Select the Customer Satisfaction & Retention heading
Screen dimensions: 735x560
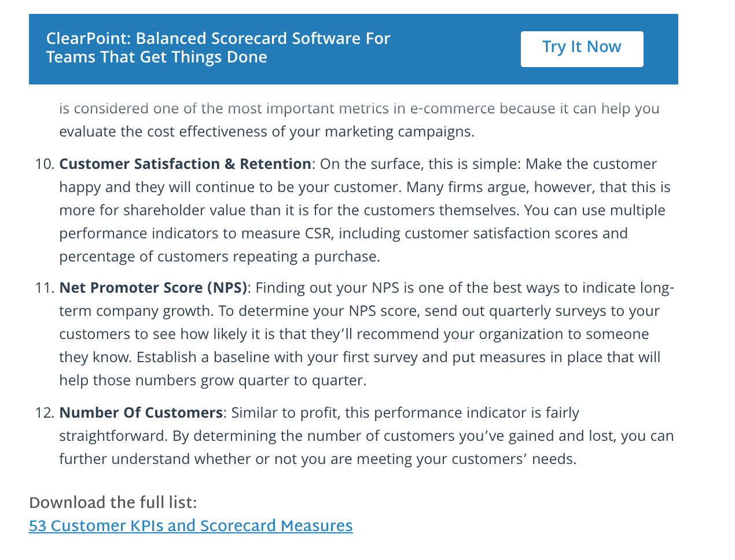point(185,164)
